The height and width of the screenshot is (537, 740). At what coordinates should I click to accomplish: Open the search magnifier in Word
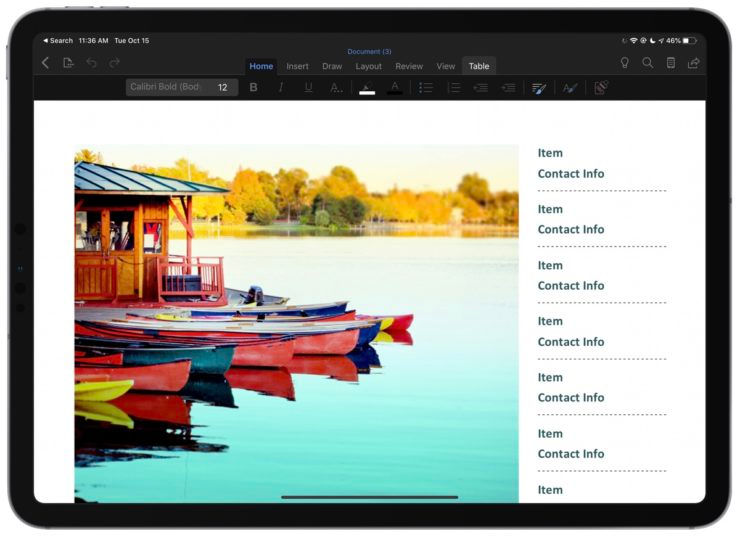point(648,63)
